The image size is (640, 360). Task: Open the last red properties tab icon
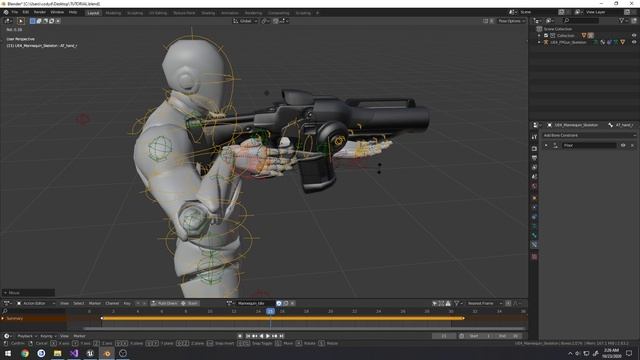(x=534, y=257)
